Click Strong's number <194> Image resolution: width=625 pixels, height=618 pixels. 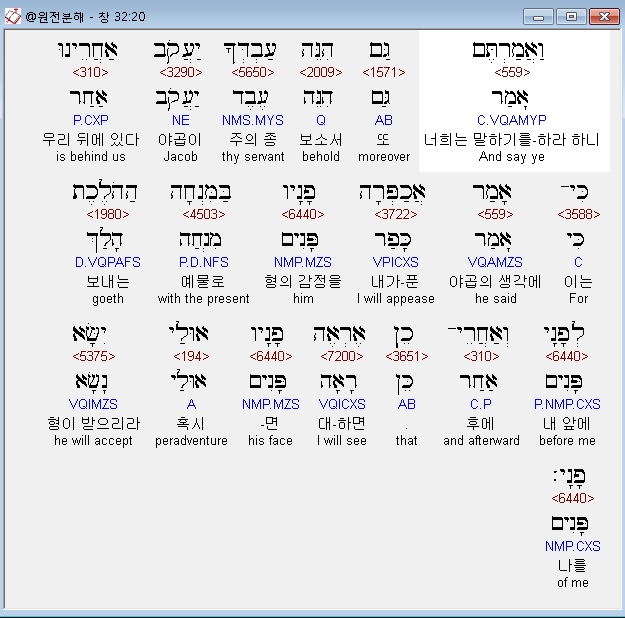(191, 356)
